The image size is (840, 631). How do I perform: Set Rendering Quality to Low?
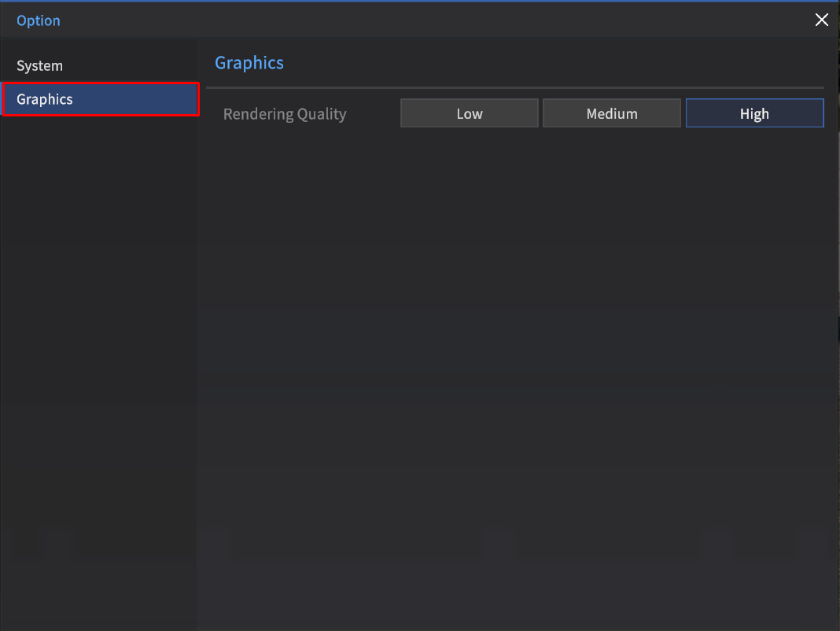[469, 113]
